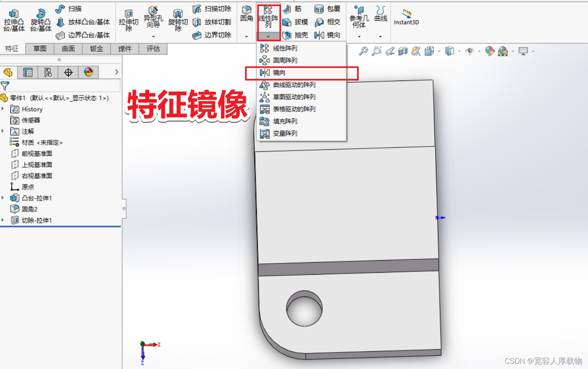Image resolution: width=588 pixels, height=369 pixels.
Task: Select the 包覆 wrap tool
Action: [328, 9]
